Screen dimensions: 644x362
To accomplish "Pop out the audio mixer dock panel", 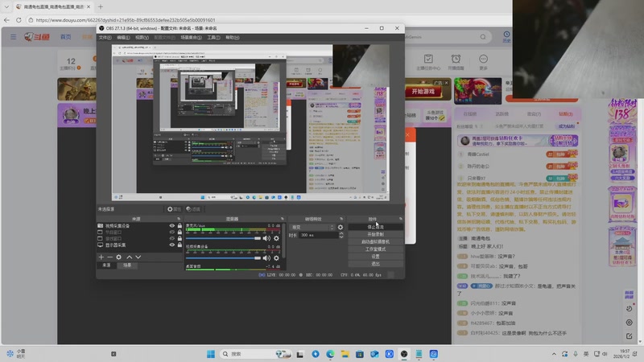I will [x=283, y=219].
